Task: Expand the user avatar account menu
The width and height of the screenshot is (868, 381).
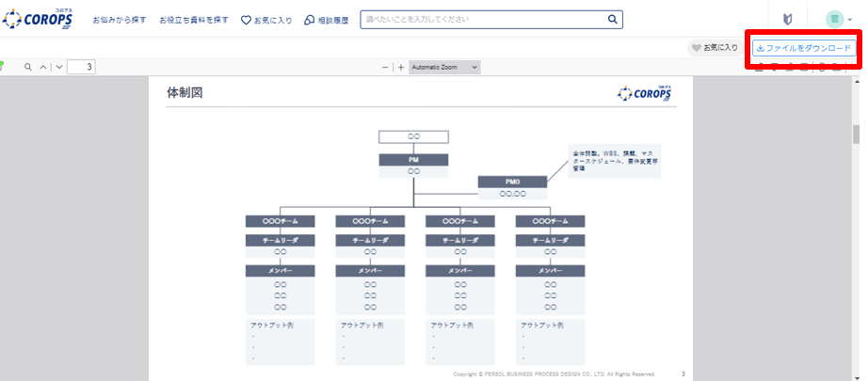Action: (x=838, y=19)
